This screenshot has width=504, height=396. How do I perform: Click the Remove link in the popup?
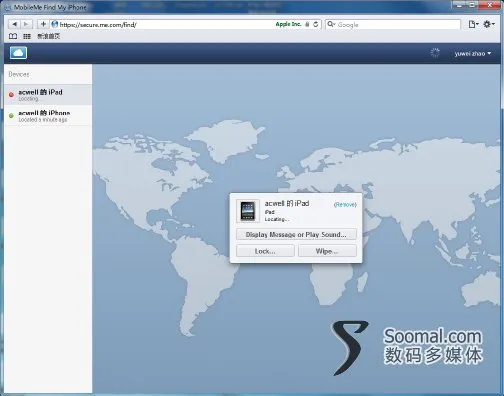[x=345, y=204]
